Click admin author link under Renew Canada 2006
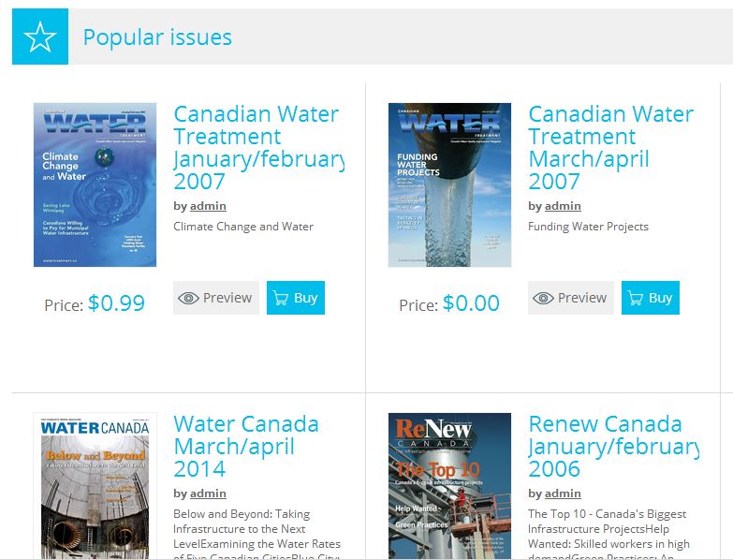This screenshot has width=733, height=560. coord(563,494)
